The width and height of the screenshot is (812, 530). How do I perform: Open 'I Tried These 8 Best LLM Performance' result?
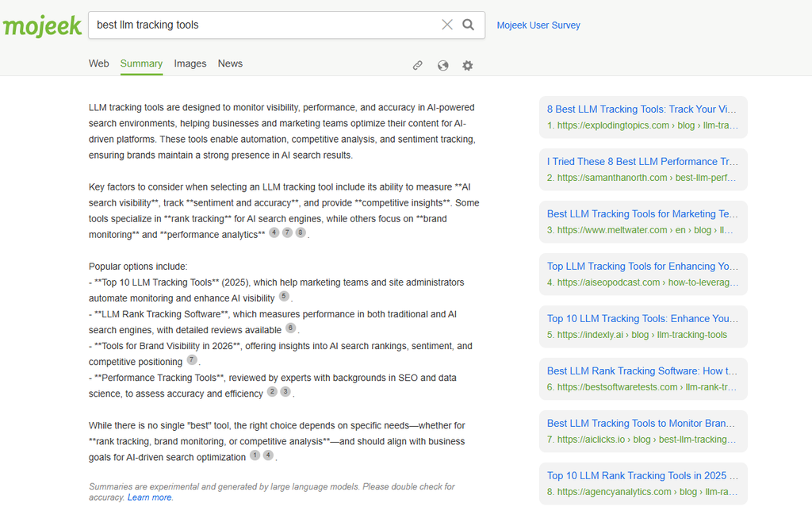[642, 162]
